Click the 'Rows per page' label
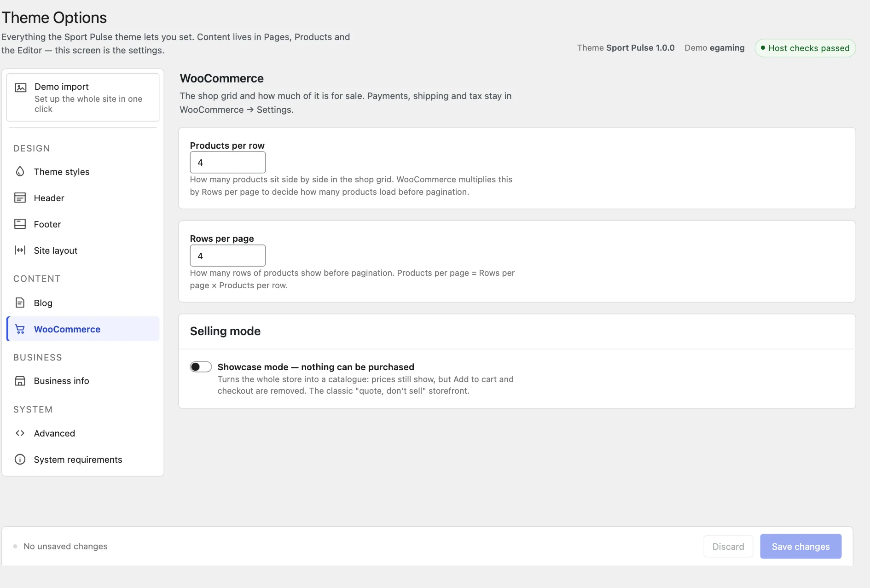This screenshot has width=870, height=588. [x=222, y=239]
